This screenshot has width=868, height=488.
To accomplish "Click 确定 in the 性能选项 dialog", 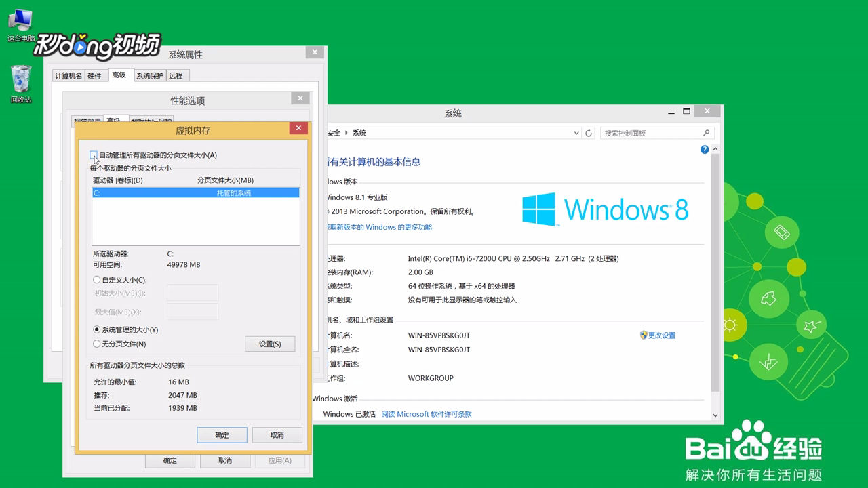I will click(170, 460).
